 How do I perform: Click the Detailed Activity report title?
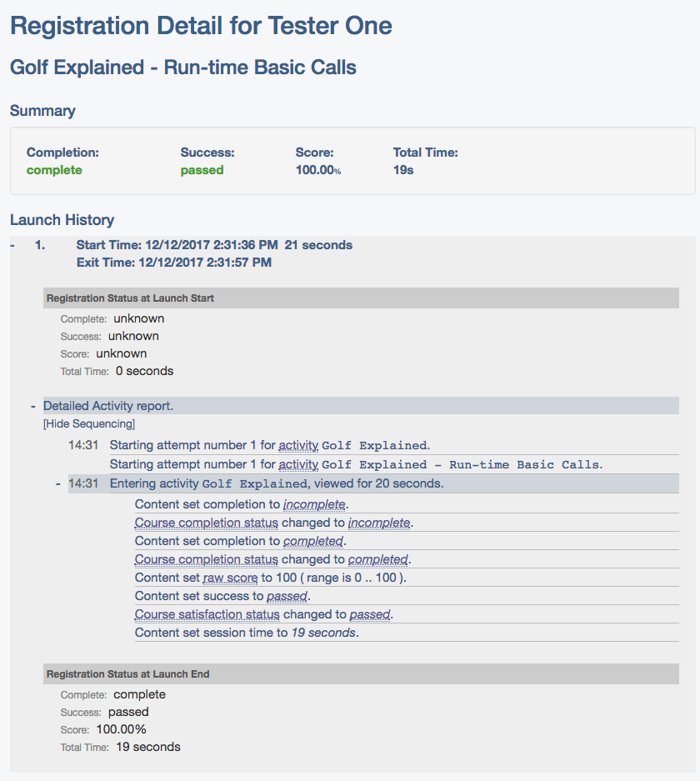(x=108, y=406)
